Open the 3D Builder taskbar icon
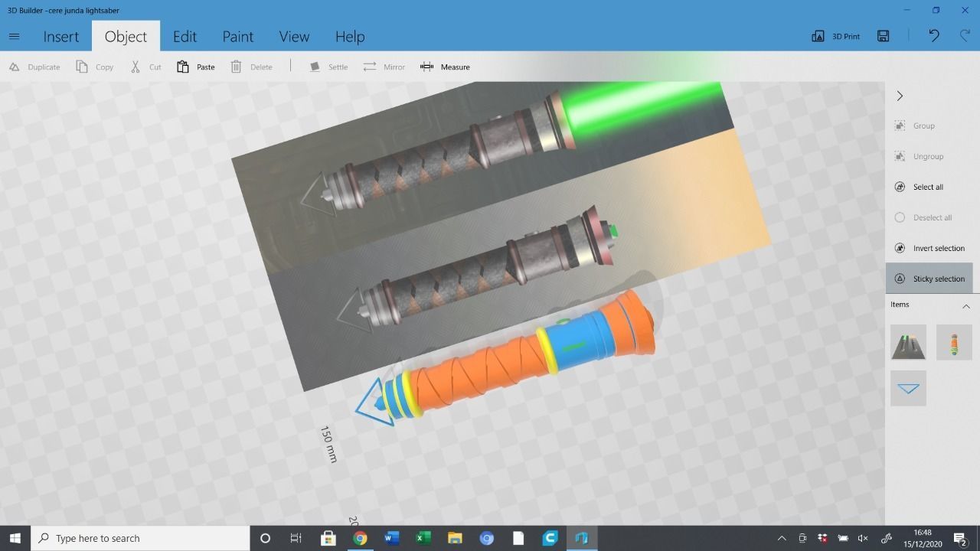Screen dimensions: 980x551 [x=581, y=538]
